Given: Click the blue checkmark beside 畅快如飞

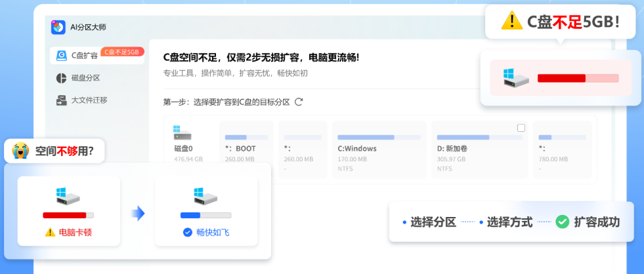Looking at the screenshot, I should click(x=188, y=233).
